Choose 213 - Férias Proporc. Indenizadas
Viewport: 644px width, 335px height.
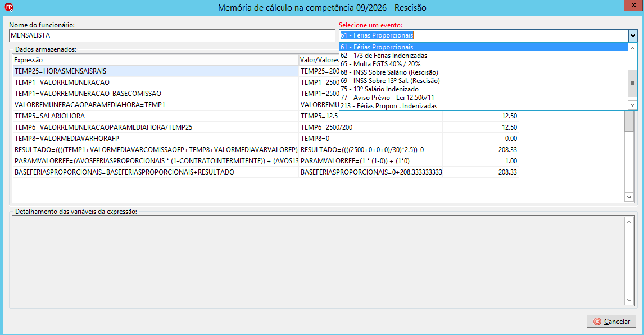pyautogui.click(x=484, y=106)
